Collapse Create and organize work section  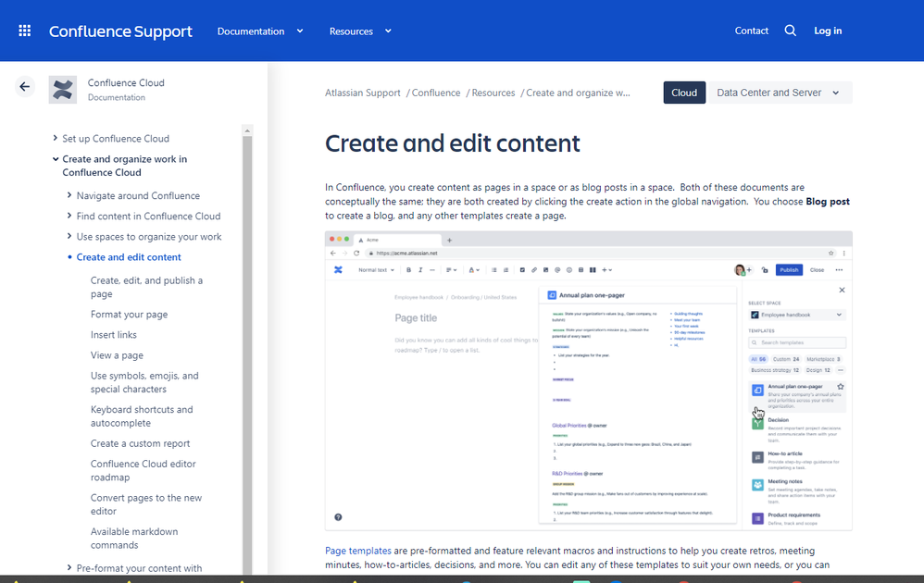[56, 159]
